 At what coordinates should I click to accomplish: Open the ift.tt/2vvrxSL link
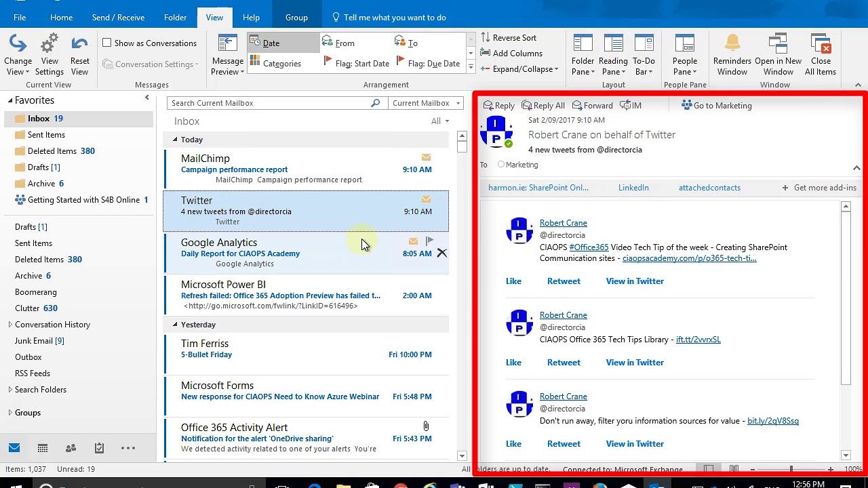point(698,340)
